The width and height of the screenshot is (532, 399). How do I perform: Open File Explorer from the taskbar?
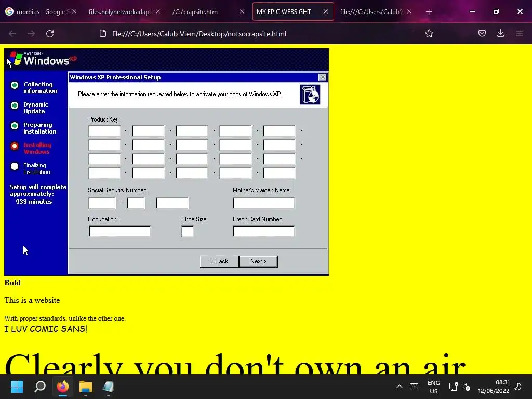coord(86,387)
